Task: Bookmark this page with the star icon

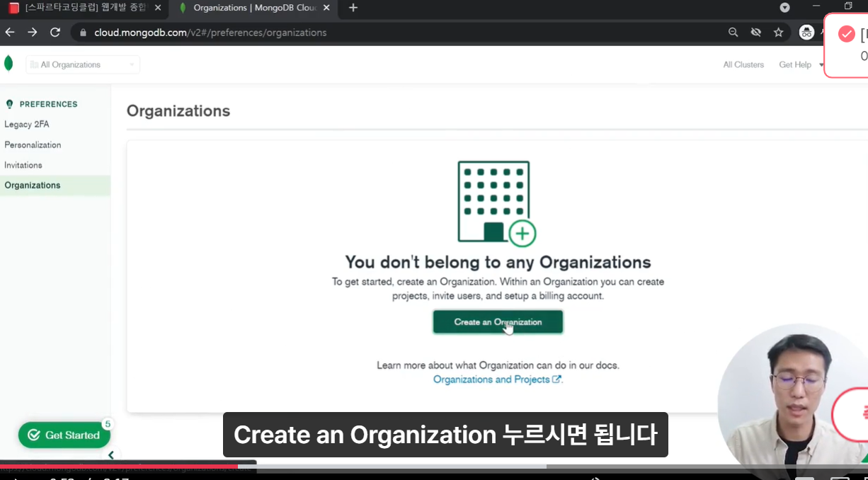Action: click(778, 33)
